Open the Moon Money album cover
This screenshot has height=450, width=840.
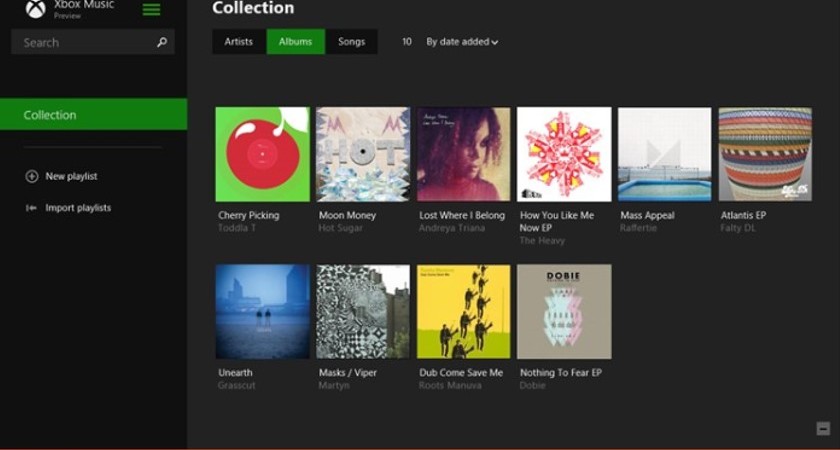pos(363,154)
